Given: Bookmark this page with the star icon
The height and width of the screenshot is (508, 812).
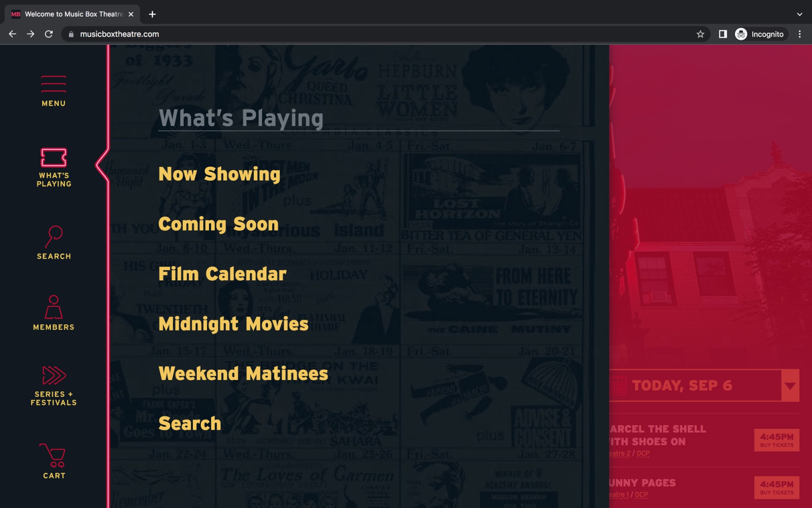Looking at the screenshot, I should (x=700, y=34).
